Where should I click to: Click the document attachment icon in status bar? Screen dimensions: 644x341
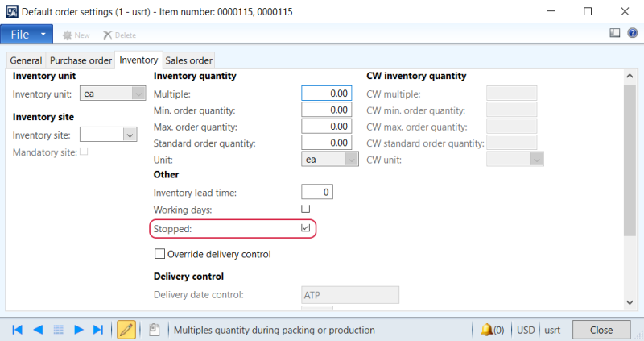tap(153, 330)
